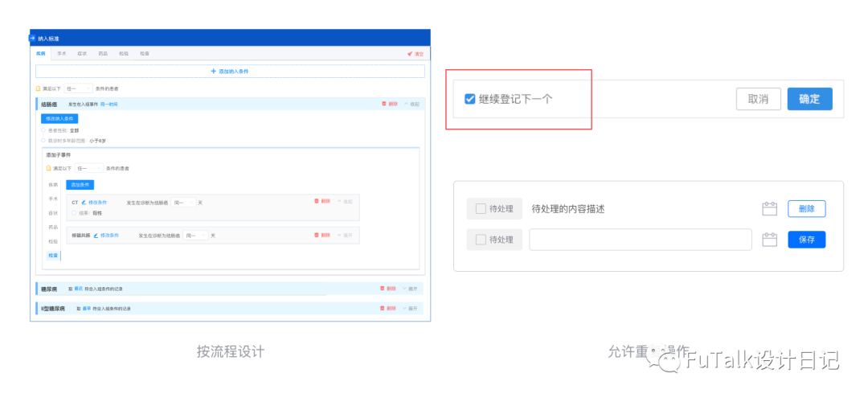868x398 pixels.
Task: Collapse the CT condition with 收起
Action: coord(344,201)
